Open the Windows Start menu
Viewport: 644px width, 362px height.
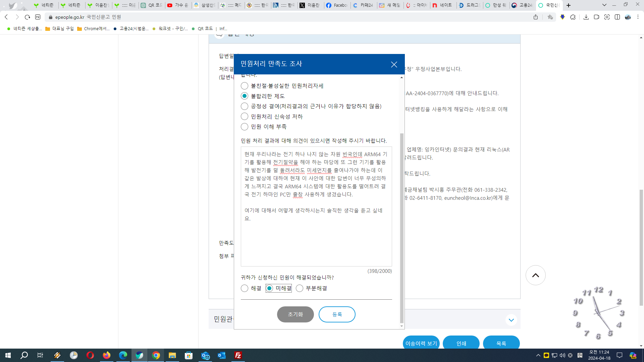[8, 355]
